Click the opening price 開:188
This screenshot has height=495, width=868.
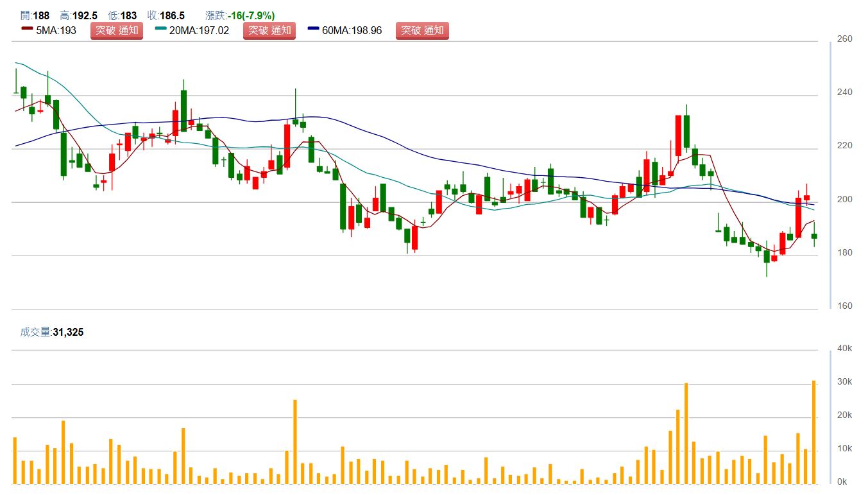[x=35, y=15]
